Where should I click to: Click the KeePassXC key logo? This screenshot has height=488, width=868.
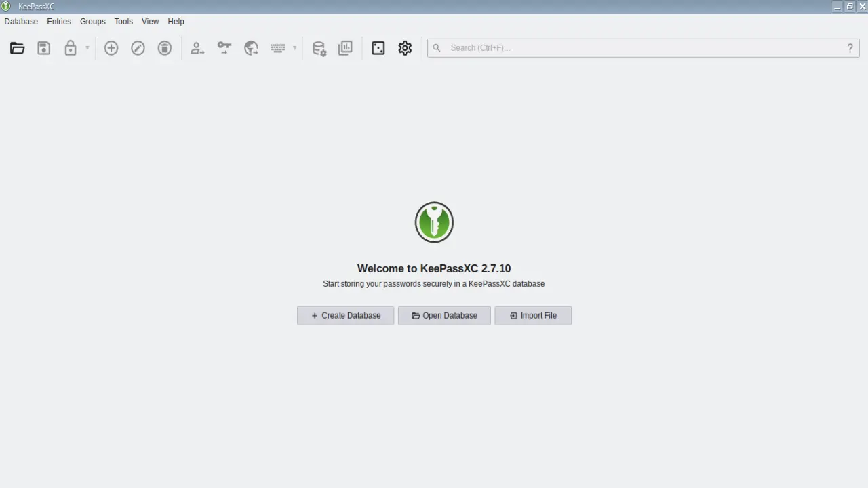point(434,222)
